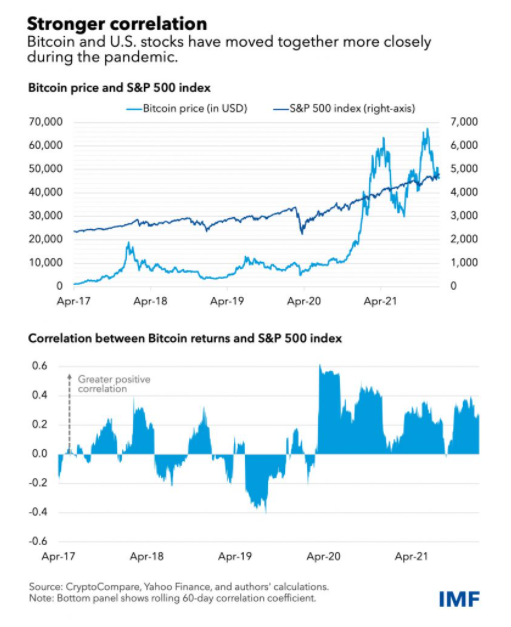Click the Apr-19 label on bottom chart
This screenshot has height=627, width=511.
(x=235, y=556)
